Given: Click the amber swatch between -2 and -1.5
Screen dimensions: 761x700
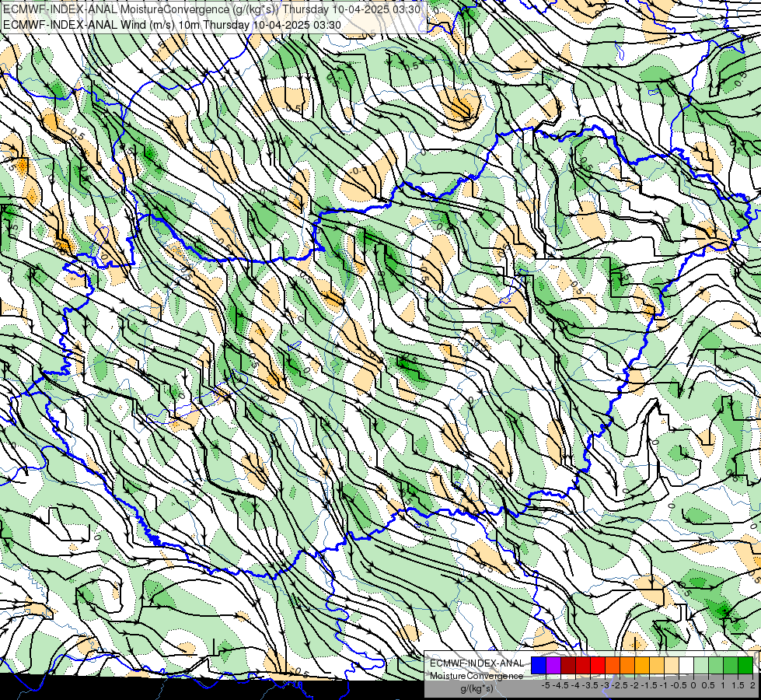Looking at the screenshot, I should point(642,666).
